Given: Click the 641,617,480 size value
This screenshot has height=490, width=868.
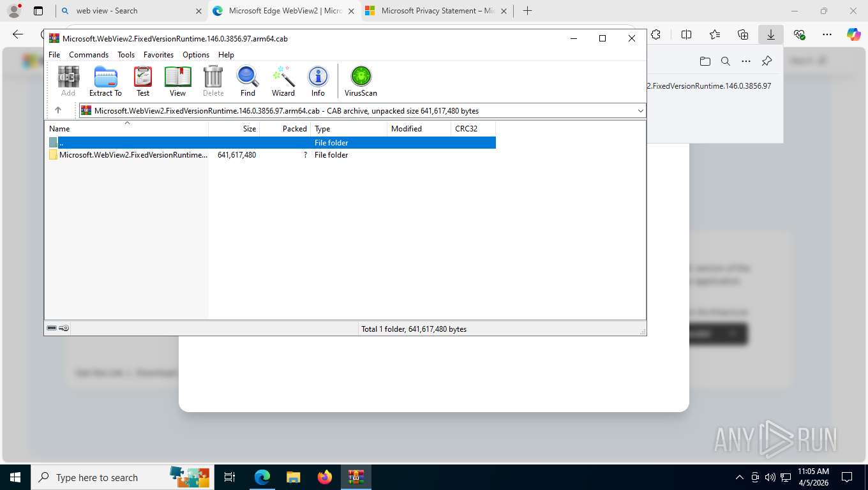Looking at the screenshot, I should pos(237,155).
